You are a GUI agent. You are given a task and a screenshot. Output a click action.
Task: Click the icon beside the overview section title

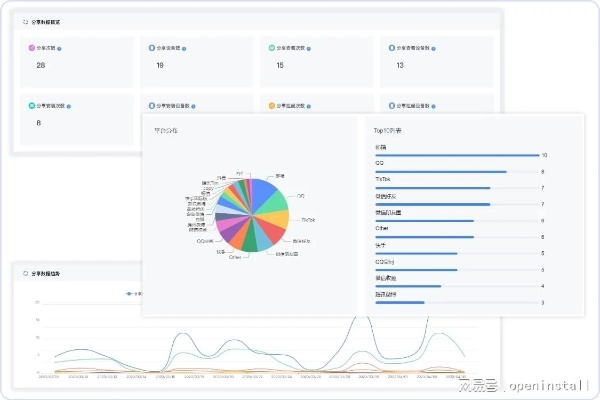[25, 20]
